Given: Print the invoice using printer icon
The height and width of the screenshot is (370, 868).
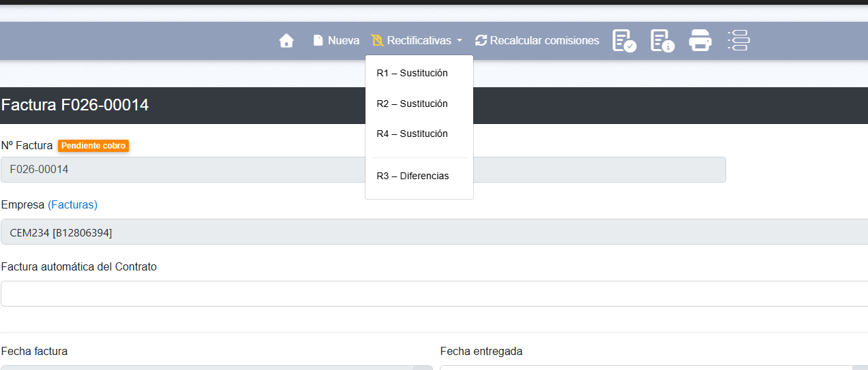Looking at the screenshot, I should point(700,41).
